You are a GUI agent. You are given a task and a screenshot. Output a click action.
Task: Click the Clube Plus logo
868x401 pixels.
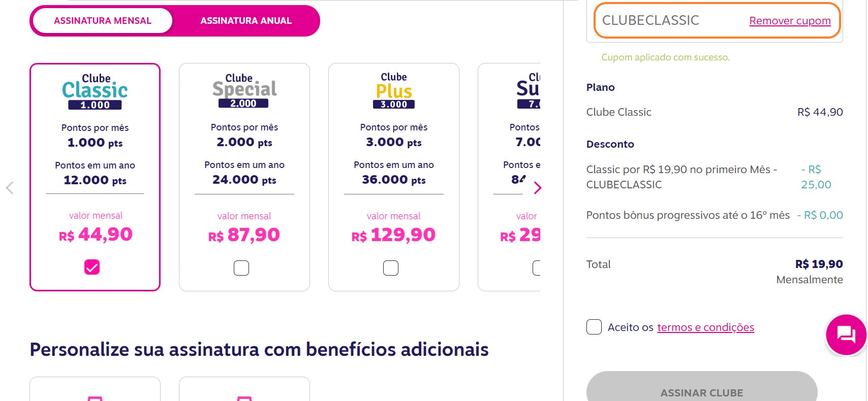click(x=394, y=90)
